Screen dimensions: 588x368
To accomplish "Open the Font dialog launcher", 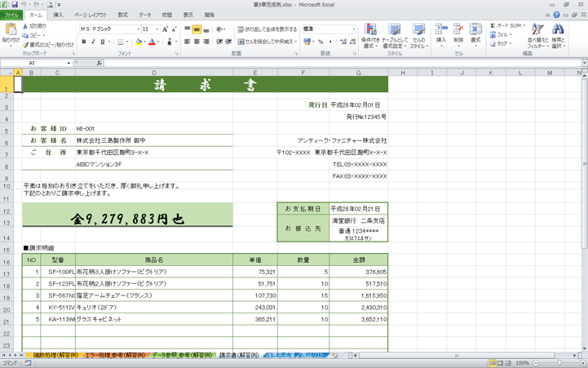I will pos(176,54).
